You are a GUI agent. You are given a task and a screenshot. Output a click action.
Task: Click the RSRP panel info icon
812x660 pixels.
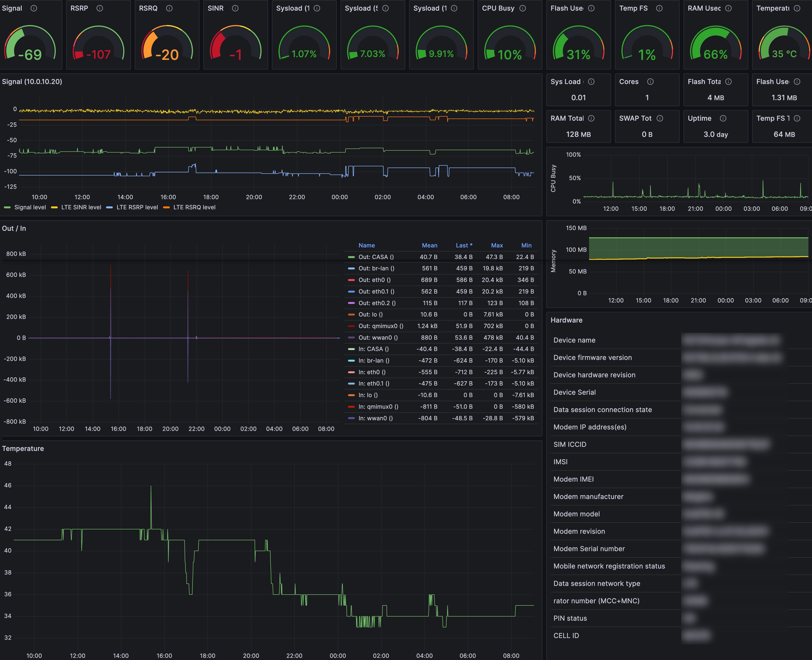(x=100, y=8)
